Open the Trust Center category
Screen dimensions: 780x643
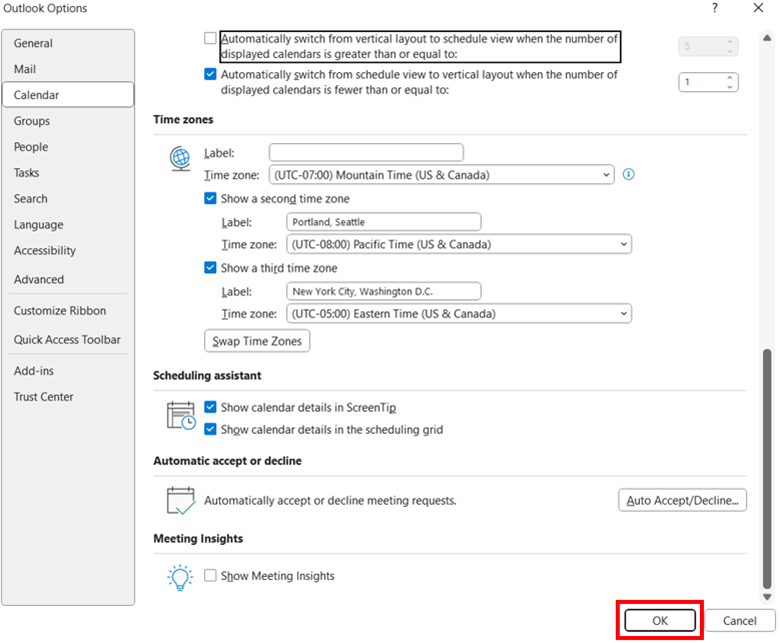68,397
